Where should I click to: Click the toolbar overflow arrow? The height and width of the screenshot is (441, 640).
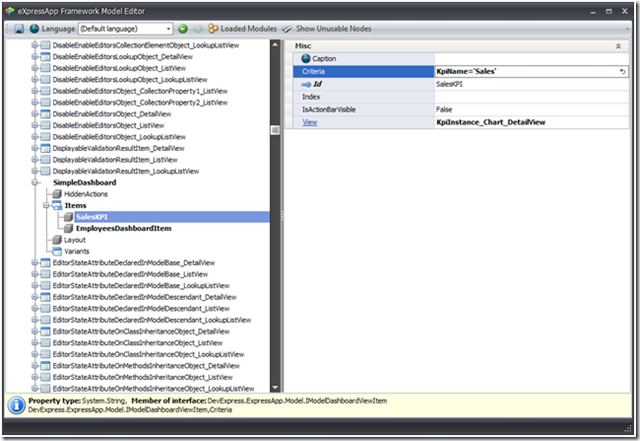point(627,29)
